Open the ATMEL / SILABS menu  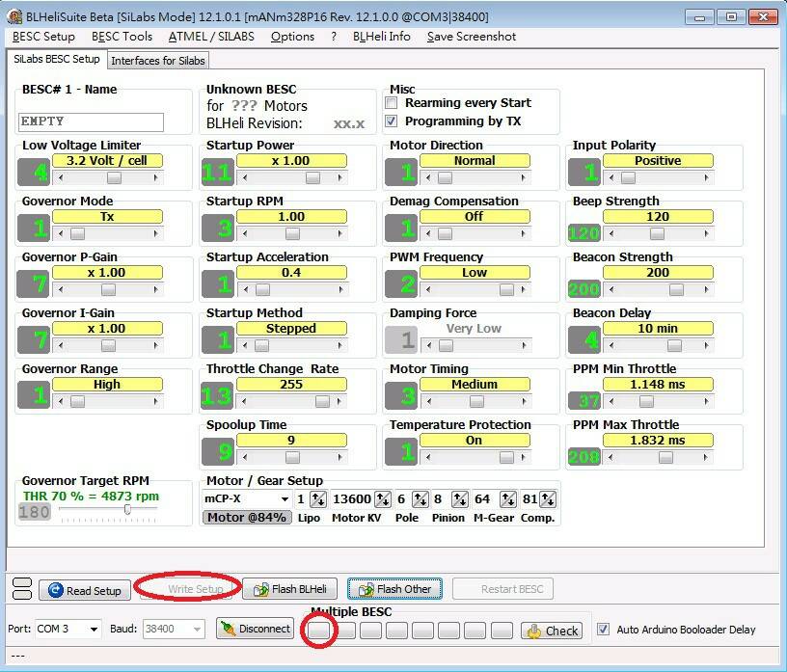click(211, 37)
